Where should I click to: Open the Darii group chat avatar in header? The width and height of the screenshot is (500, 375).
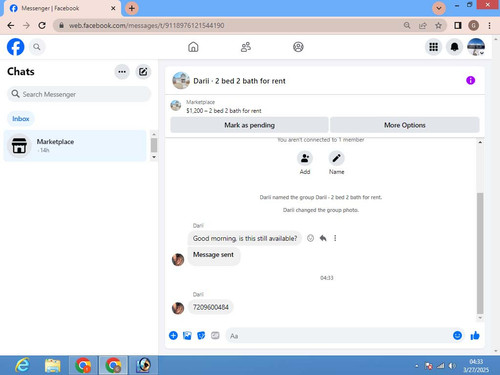pos(181,81)
